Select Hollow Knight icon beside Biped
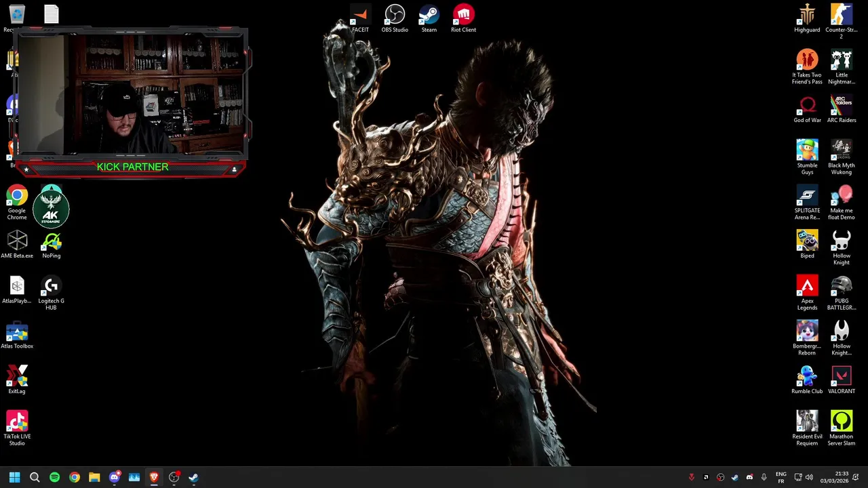 coord(842,248)
